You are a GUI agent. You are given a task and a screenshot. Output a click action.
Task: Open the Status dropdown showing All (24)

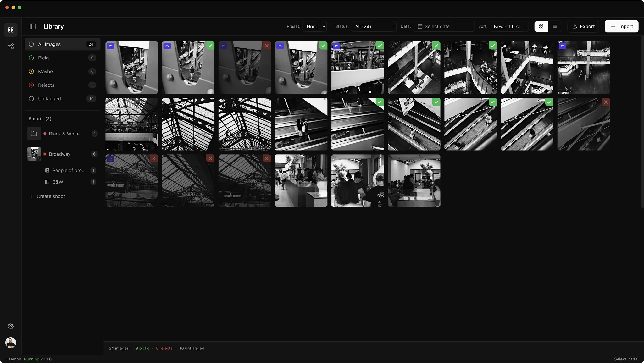point(374,26)
